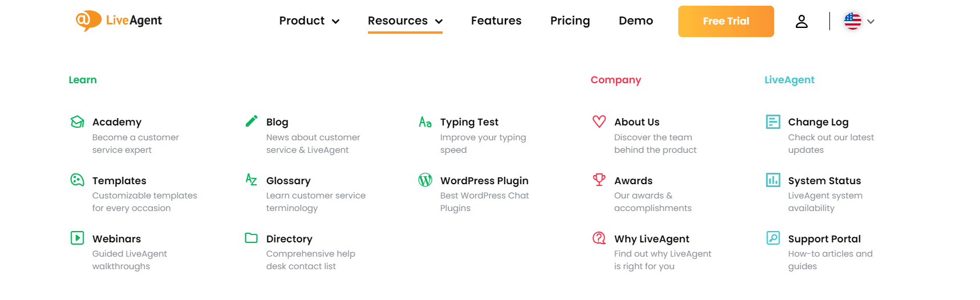This screenshot has width=980, height=300.
Task: Open the Glossary link
Action: click(288, 181)
